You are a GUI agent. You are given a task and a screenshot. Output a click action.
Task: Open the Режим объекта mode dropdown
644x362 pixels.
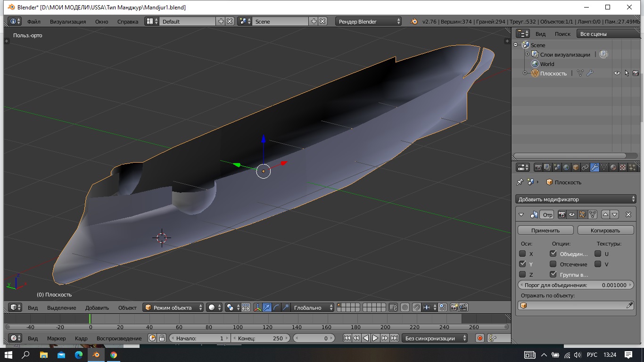(x=173, y=307)
